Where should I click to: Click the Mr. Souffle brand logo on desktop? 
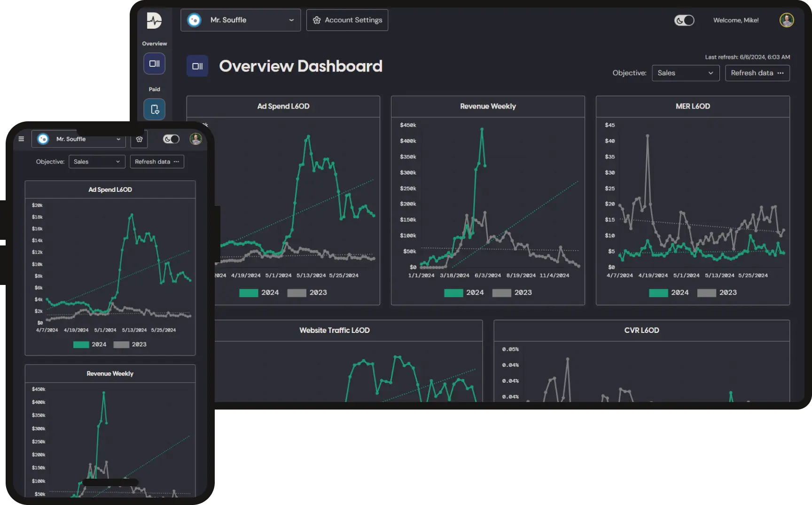(x=194, y=20)
